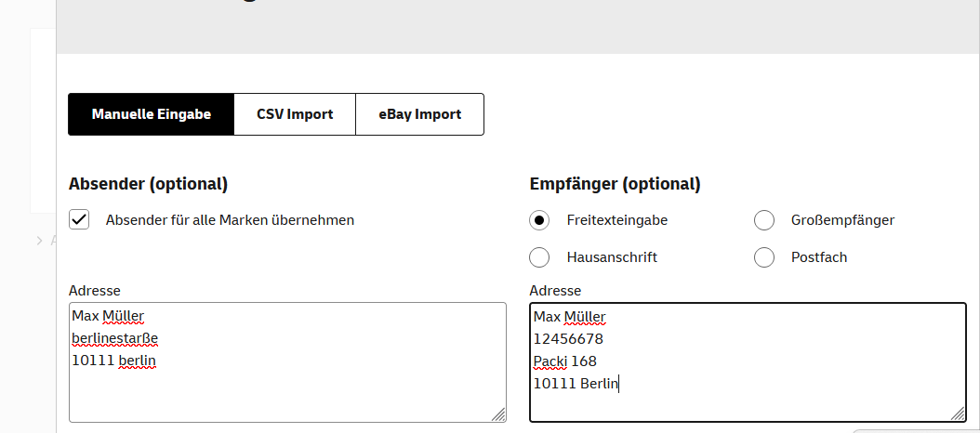Click inside the Absender Adresse text area
The height and width of the screenshot is (433, 980).
[287, 362]
